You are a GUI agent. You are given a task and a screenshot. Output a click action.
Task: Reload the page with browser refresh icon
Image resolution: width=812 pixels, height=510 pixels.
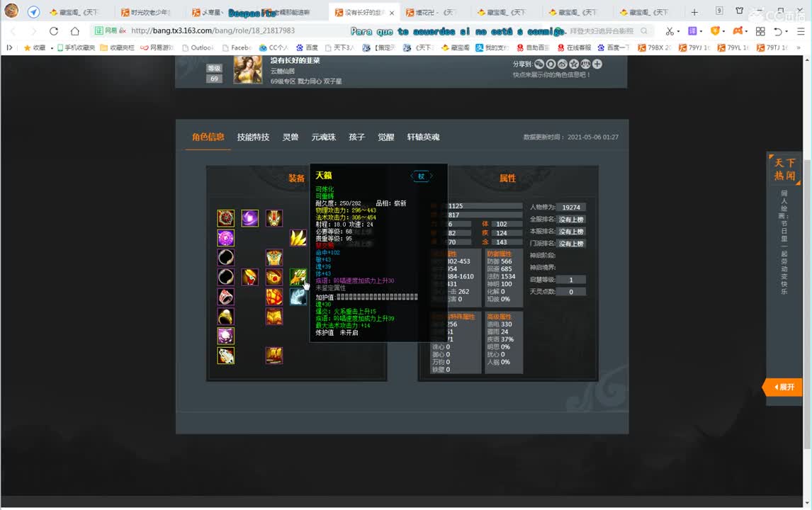pyautogui.click(x=53, y=31)
